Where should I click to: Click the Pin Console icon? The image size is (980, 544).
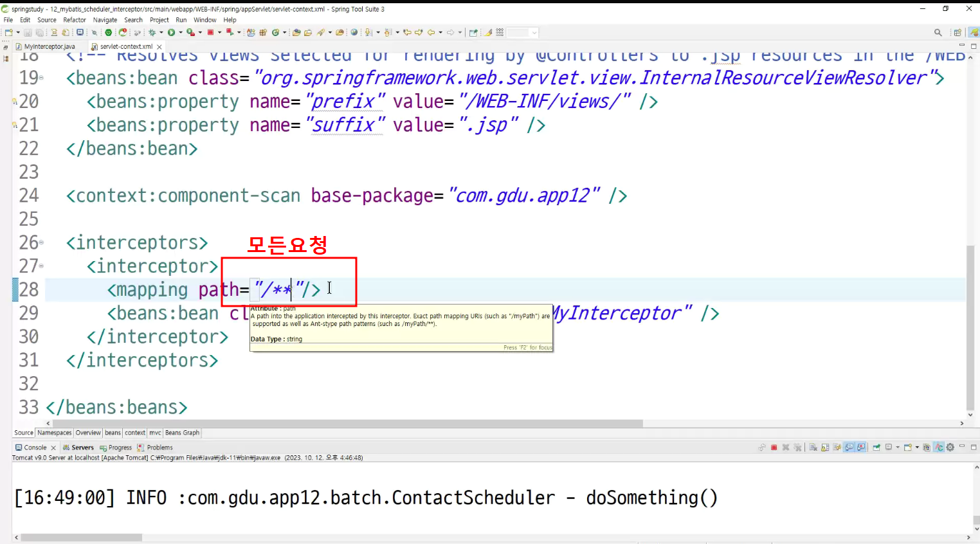point(876,448)
